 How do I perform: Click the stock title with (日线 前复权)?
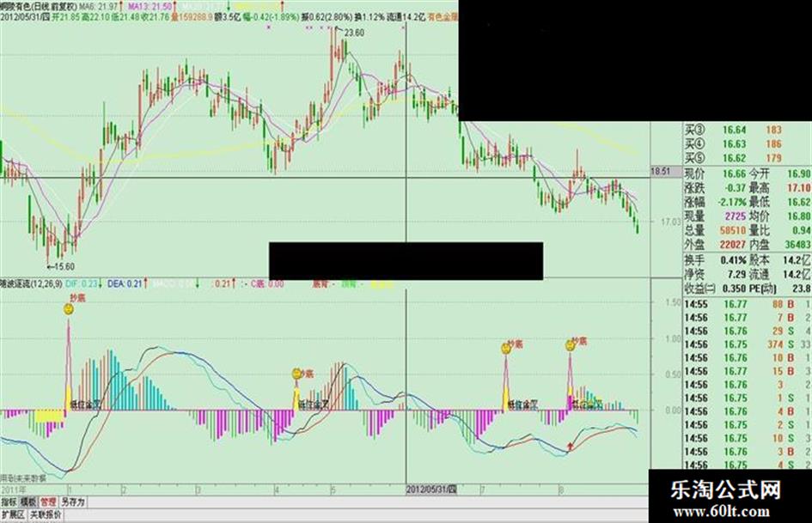(x=39, y=7)
